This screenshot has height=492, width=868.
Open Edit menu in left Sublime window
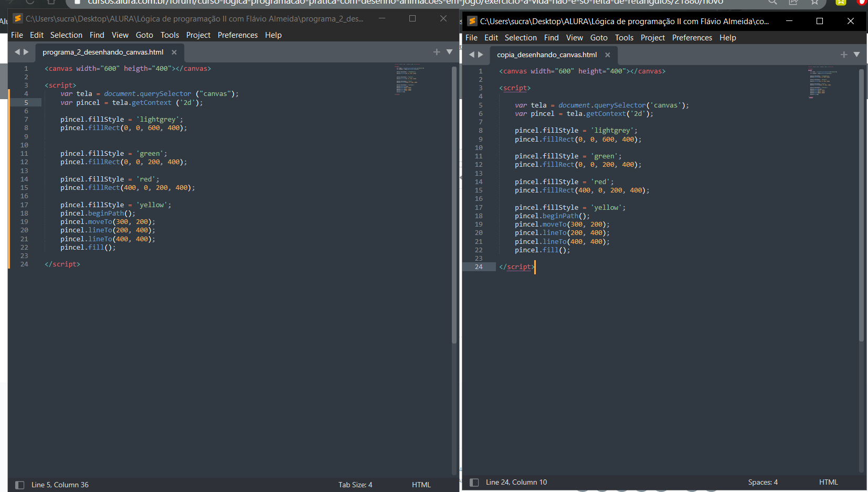(x=37, y=35)
